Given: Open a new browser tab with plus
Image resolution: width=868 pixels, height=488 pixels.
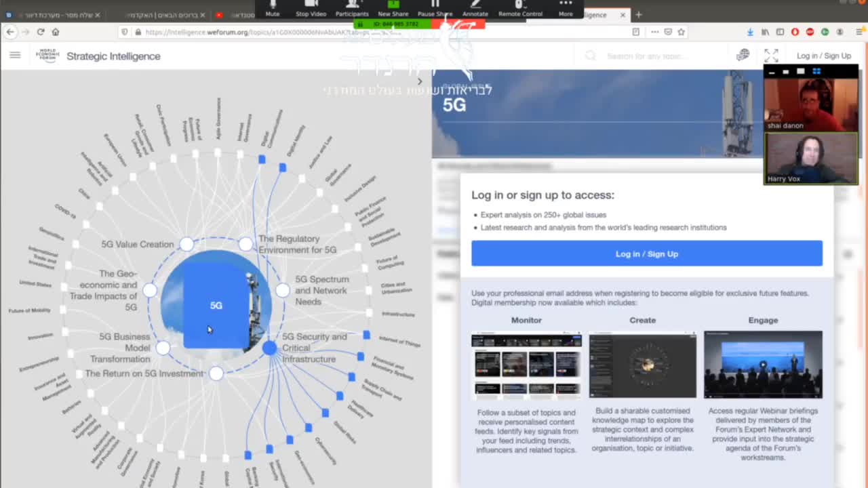Looking at the screenshot, I should pos(638,14).
